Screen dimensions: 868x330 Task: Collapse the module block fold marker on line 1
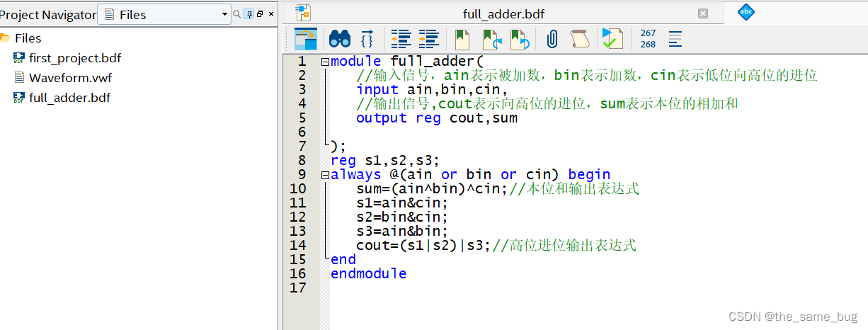[x=325, y=62]
